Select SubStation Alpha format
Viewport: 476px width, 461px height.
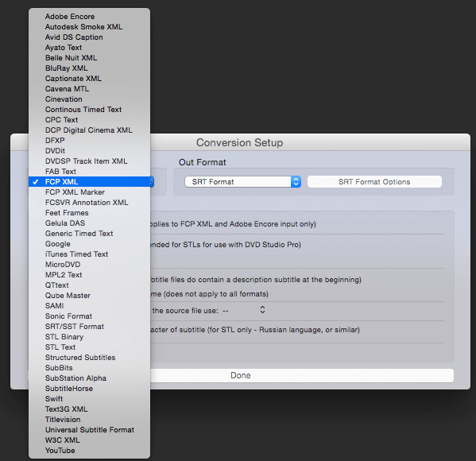pos(89,378)
